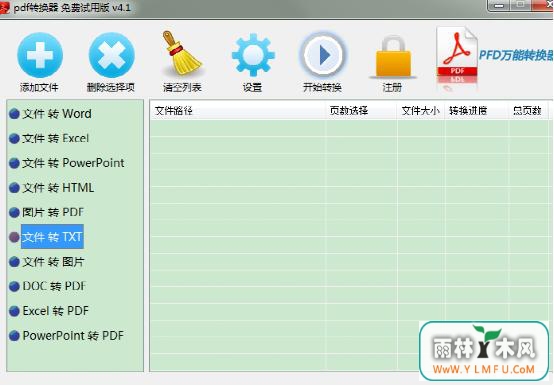
Task: Click the 删除选择项 label
Action: (111, 87)
